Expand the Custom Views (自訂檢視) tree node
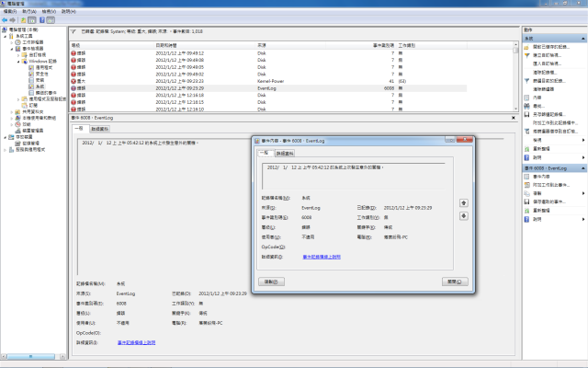 18,55
